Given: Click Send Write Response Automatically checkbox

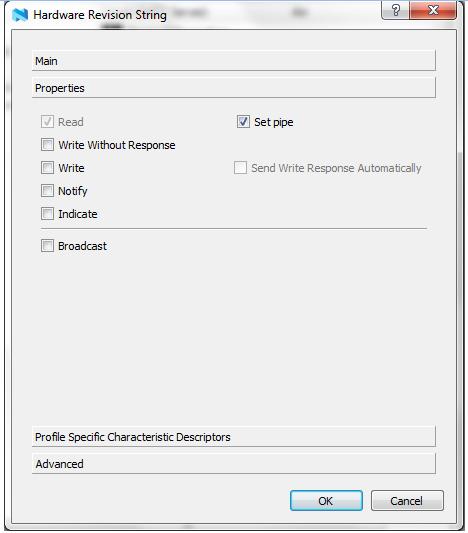Looking at the screenshot, I should (240, 168).
